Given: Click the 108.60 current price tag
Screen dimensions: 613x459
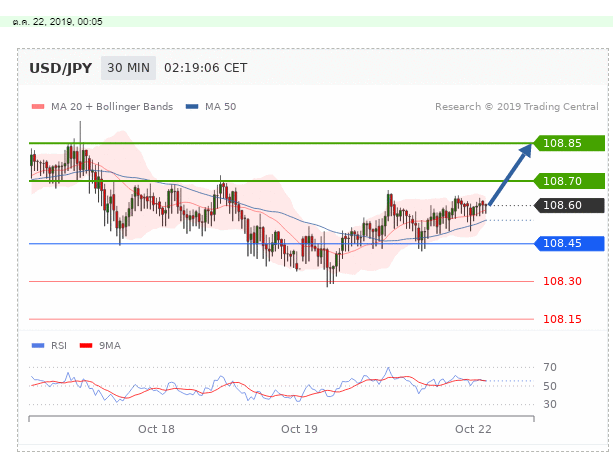Looking at the screenshot, I should click(569, 205).
